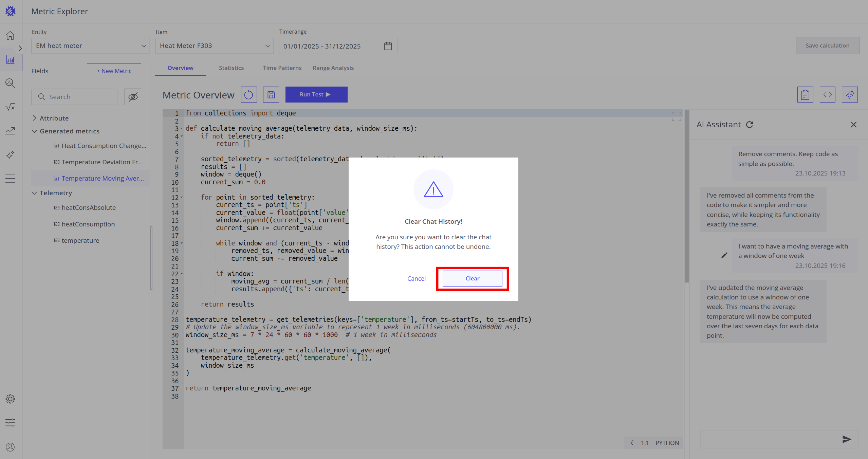The height and width of the screenshot is (459, 868).
Task: Open the calendar picker for Timerange
Action: click(388, 46)
